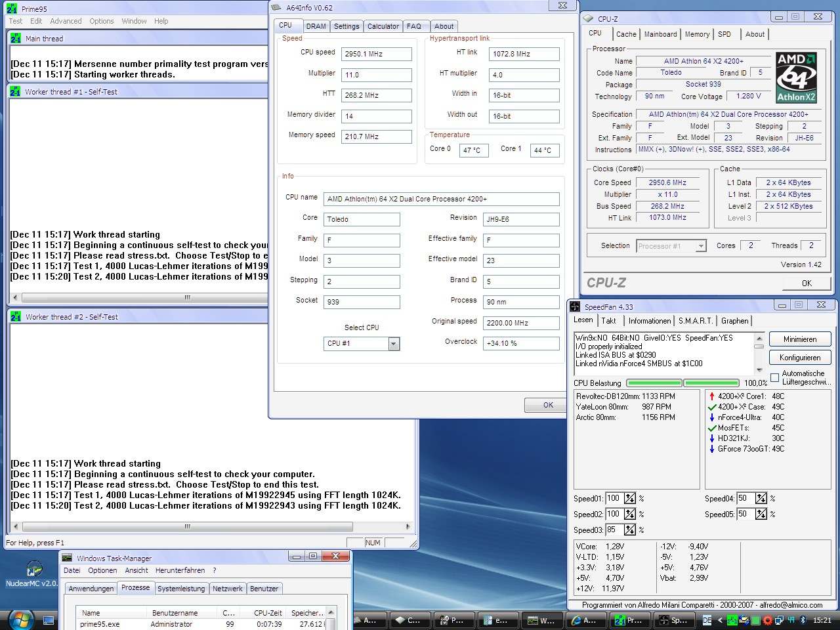
Task: Click the CPU speed field in A64Info
Action: 377,54
